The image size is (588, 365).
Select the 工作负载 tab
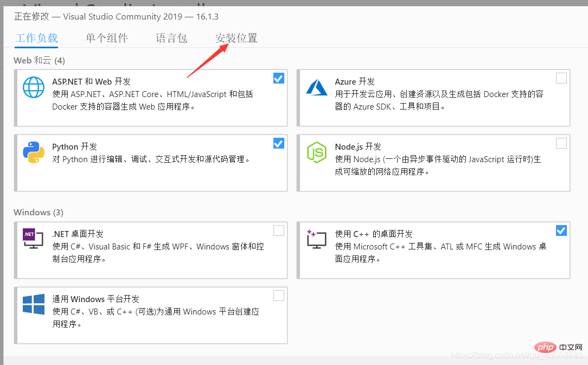click(36, 38)
